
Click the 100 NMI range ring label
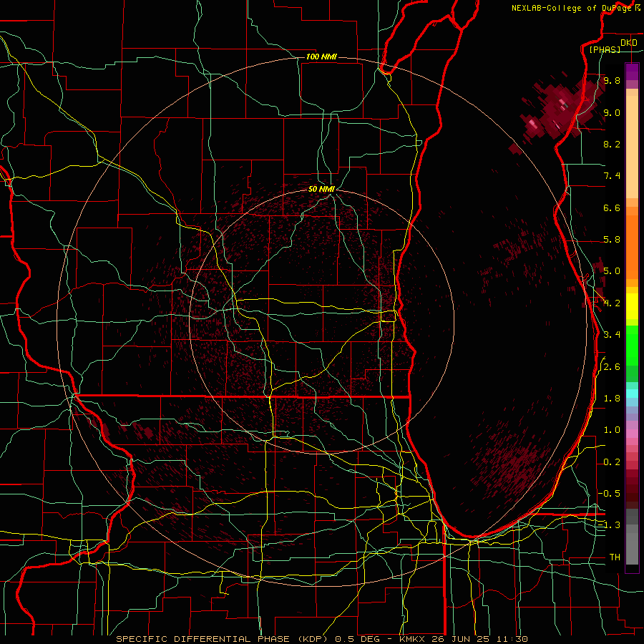321,57
